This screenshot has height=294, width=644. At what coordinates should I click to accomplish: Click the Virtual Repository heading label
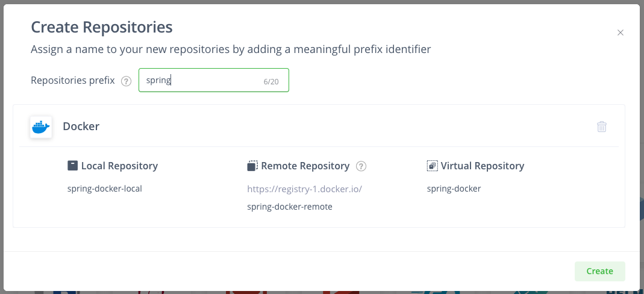coord(482,166)
